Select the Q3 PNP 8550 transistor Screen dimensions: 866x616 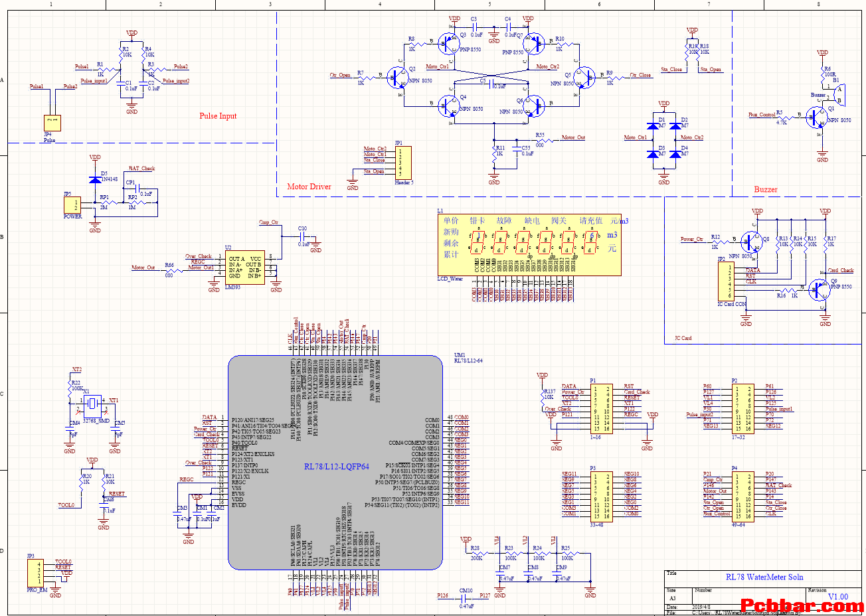tap(450, 42)
